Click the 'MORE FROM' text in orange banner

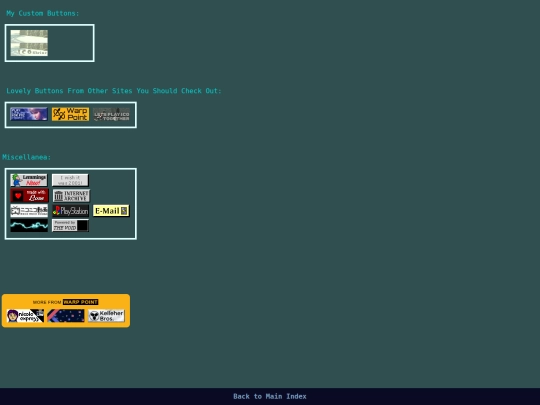pyautogui.click(x=47, y=302)
